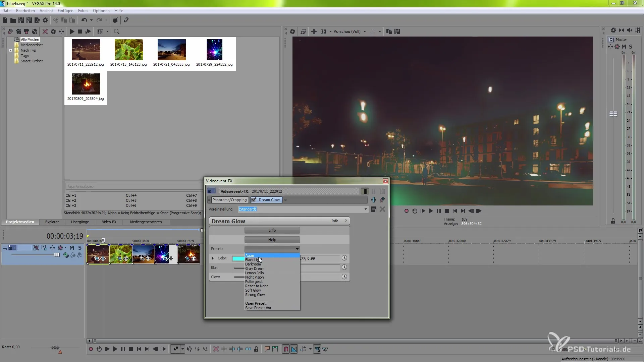Select the Panorama/Cropping chain button
644x362 pixels.
230,200
